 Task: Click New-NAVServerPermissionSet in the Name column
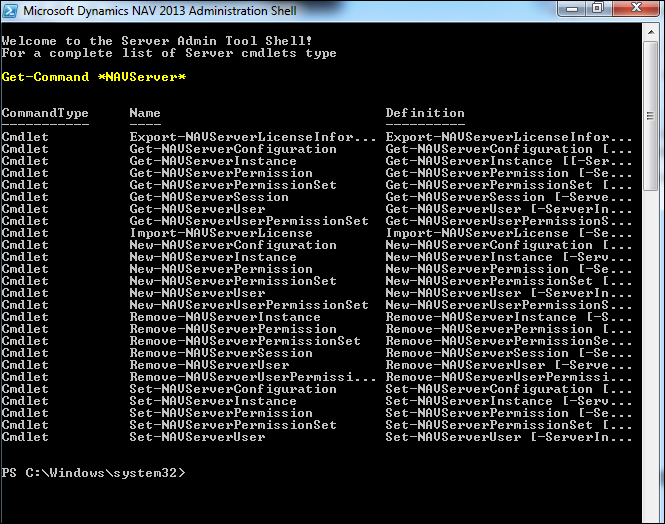[233, 281]
